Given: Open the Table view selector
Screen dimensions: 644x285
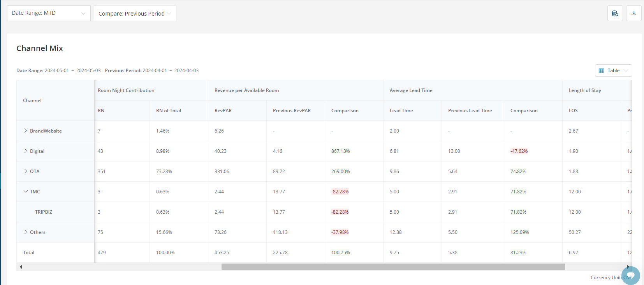Looking at the screenshot, I should (x=613, y=71).
